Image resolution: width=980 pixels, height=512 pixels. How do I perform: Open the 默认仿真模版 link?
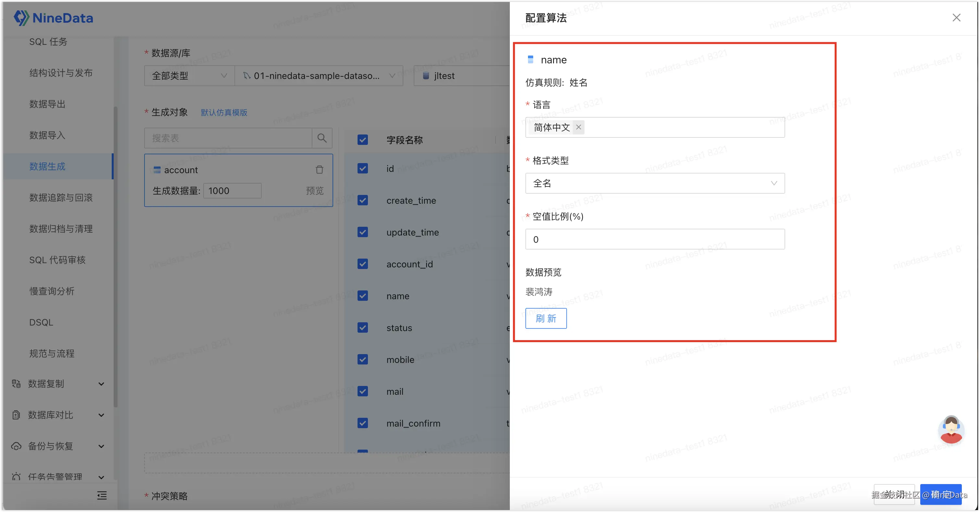tap(224, 113)
